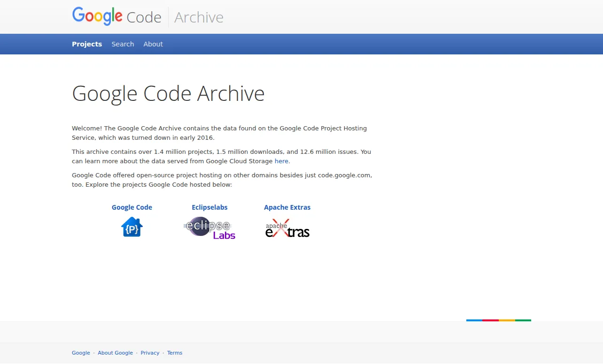Open the Google footer link
The width and height of the screenshot is (603, 364).
click(81, 353)
